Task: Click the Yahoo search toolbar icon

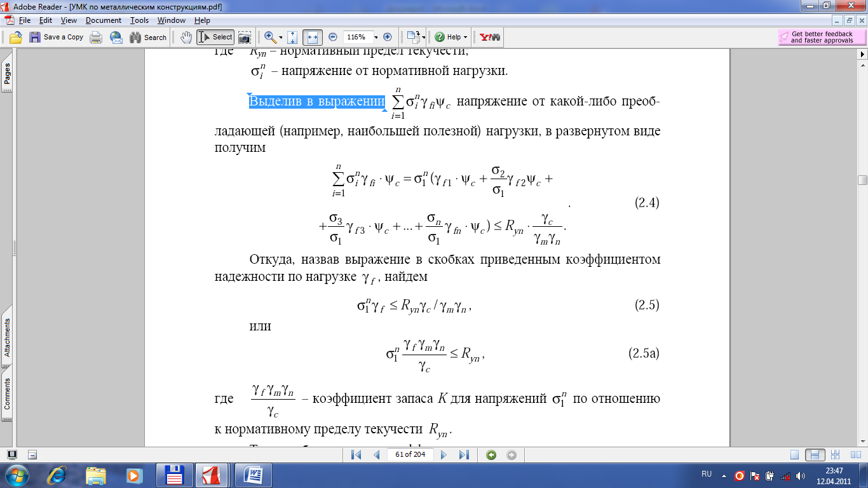Action: click(x=489, y=37)
